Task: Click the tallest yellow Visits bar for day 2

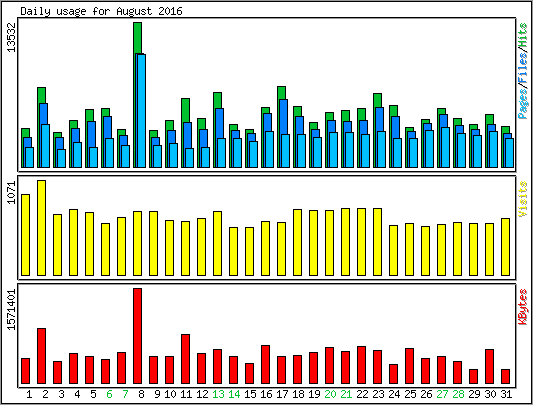Action: pyautogui.click(x=41, y=228)
